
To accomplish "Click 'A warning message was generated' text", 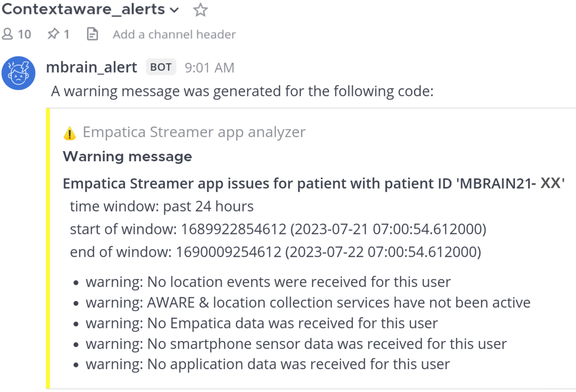I will click(242, 91).
